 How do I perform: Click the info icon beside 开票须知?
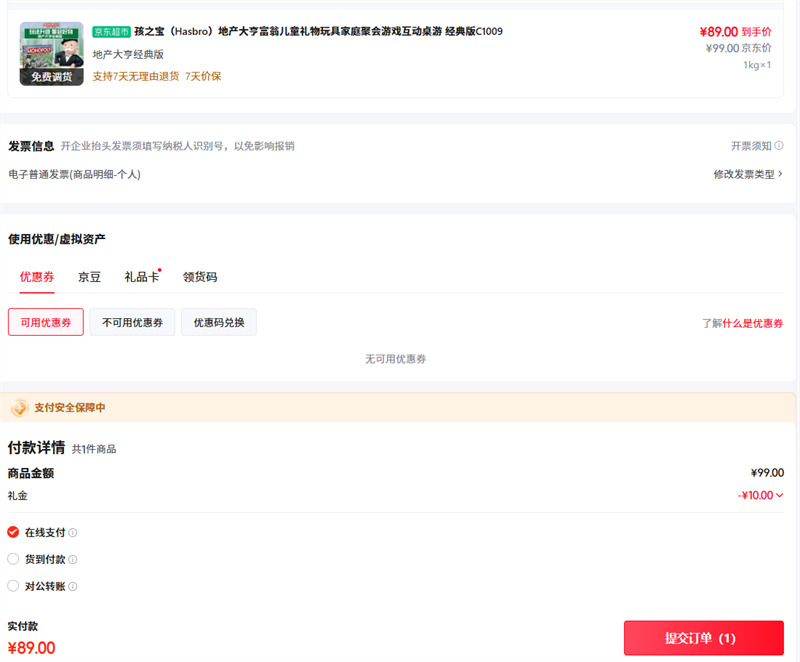pos(779,146)
